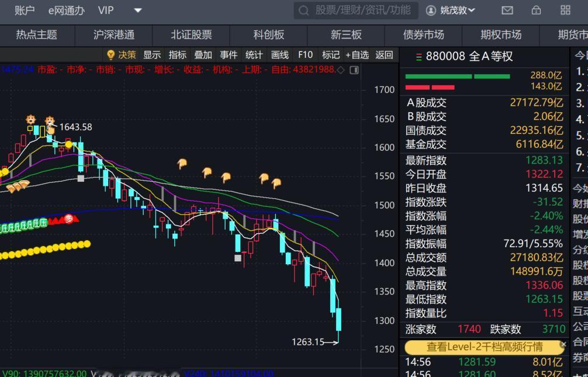This screenshot has width=588, height=377.
Task: Click the 总成交额 value 27180.83亿
Action: (536, 258)
